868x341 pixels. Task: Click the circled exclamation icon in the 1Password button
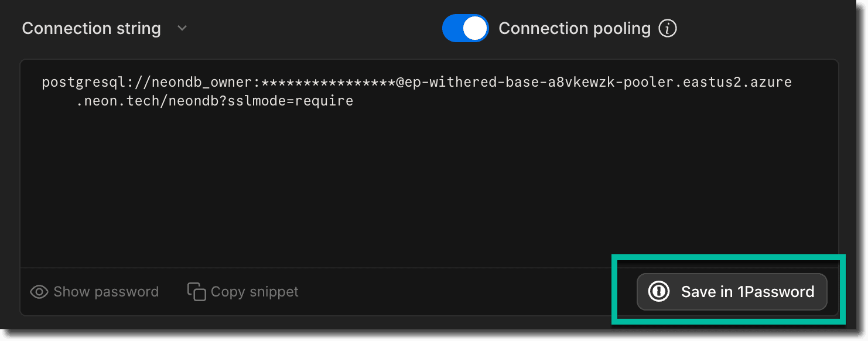(658, 291)
